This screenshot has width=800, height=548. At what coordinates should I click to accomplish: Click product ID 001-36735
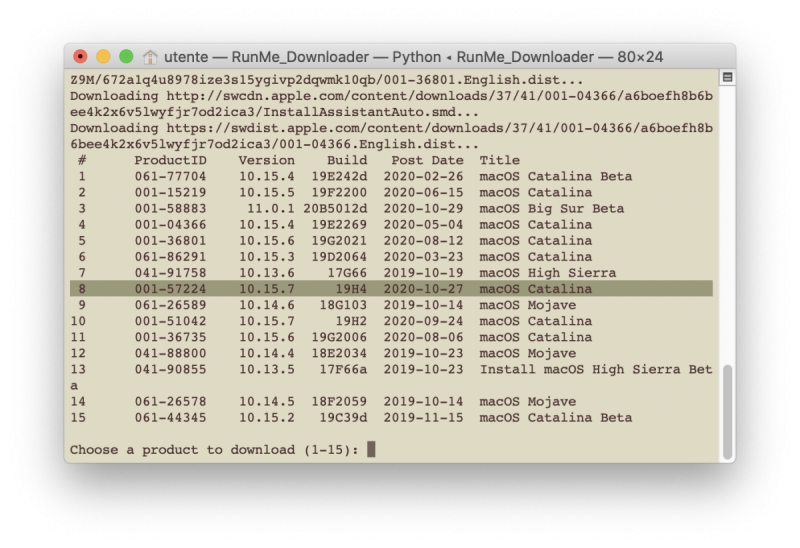(170, 337)
